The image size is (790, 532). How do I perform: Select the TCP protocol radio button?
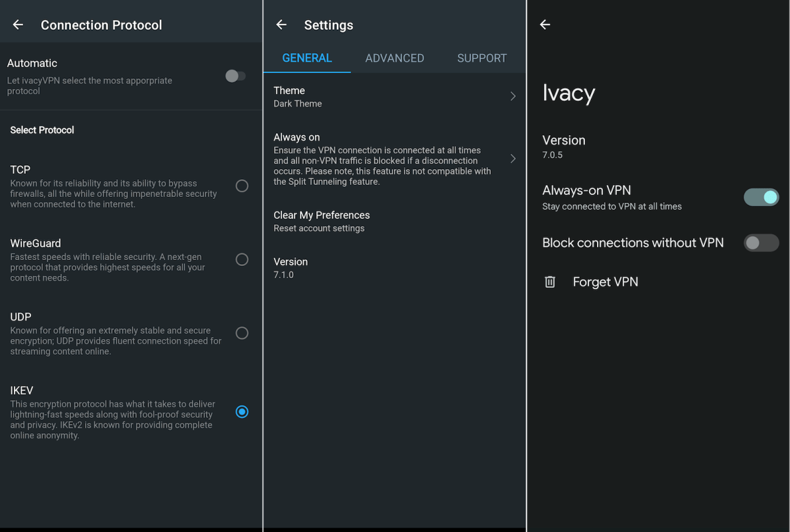click(242, 186)
